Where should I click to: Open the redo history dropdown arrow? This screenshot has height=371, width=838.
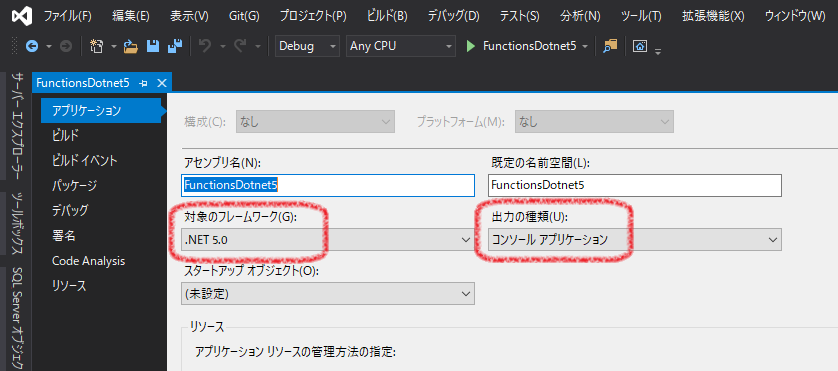(257, 47)
